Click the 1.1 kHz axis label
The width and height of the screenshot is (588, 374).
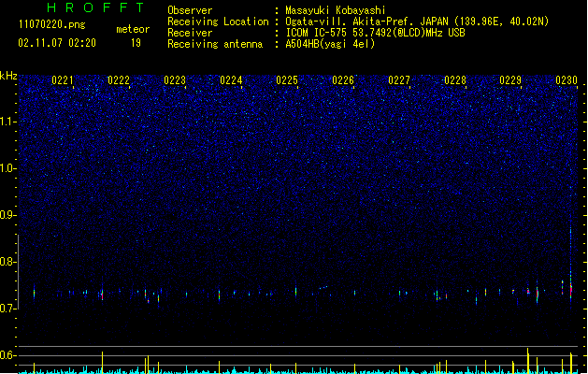pos(8,122)
